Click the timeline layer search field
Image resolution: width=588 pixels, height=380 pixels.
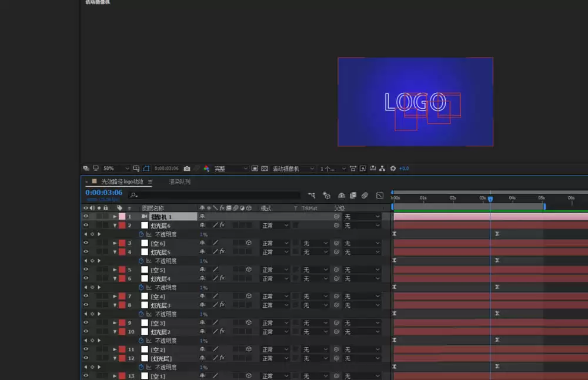click(x=215, y=195)
